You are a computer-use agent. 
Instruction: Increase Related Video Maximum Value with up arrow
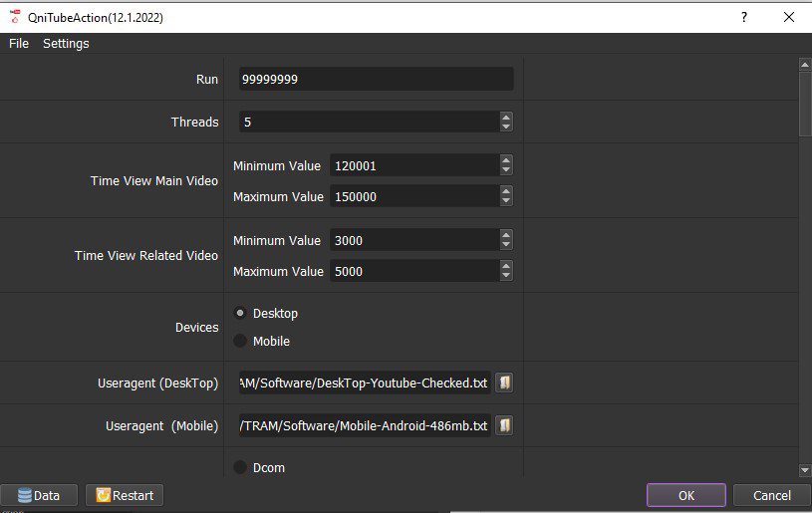click(x=506, y=266)
